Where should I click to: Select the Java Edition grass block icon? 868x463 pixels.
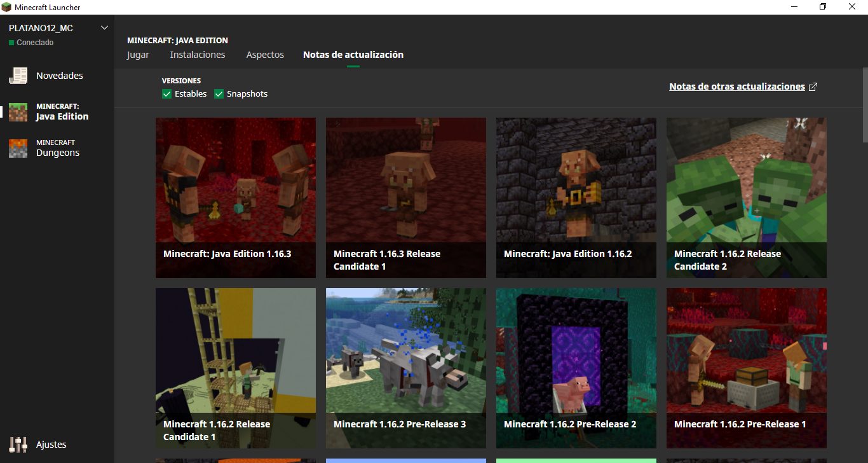click(18, 112)
